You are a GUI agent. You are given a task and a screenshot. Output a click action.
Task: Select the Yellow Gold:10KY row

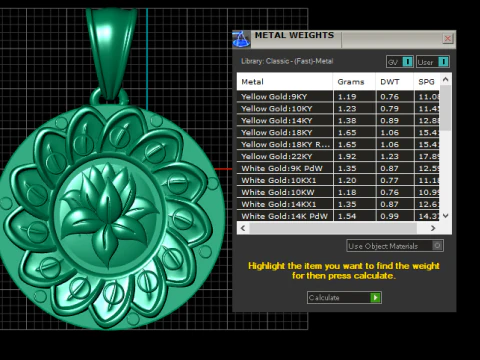click(x=338, y=109)
